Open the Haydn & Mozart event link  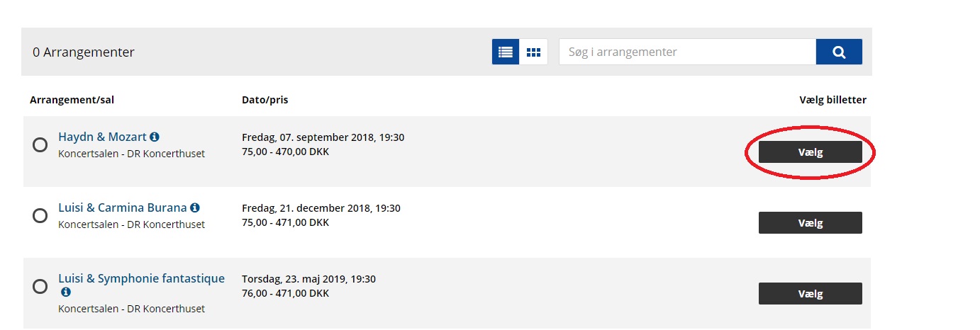[x=102, y=137]
